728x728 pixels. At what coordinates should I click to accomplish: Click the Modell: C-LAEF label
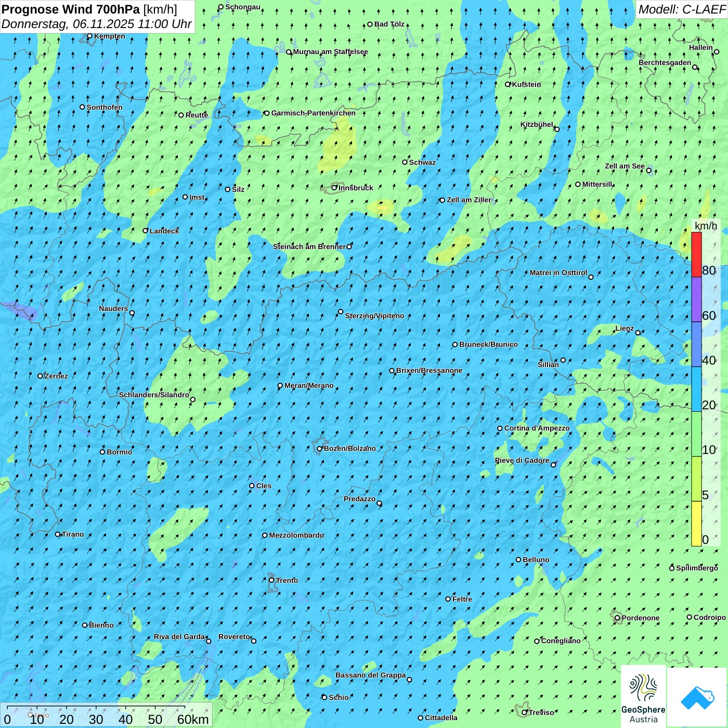point(682,9)
